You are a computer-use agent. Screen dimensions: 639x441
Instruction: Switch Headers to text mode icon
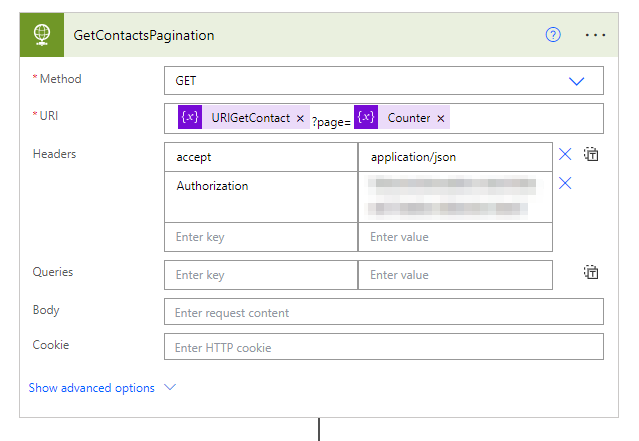(x=591, y=155)
